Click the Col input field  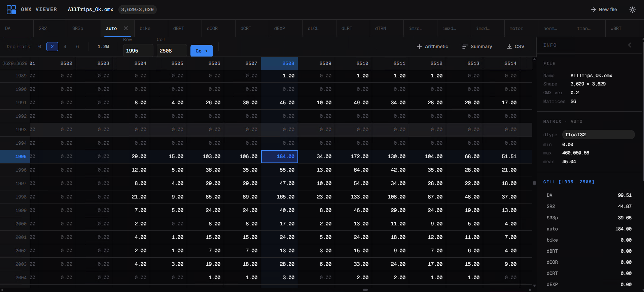[x=172, y=51]
